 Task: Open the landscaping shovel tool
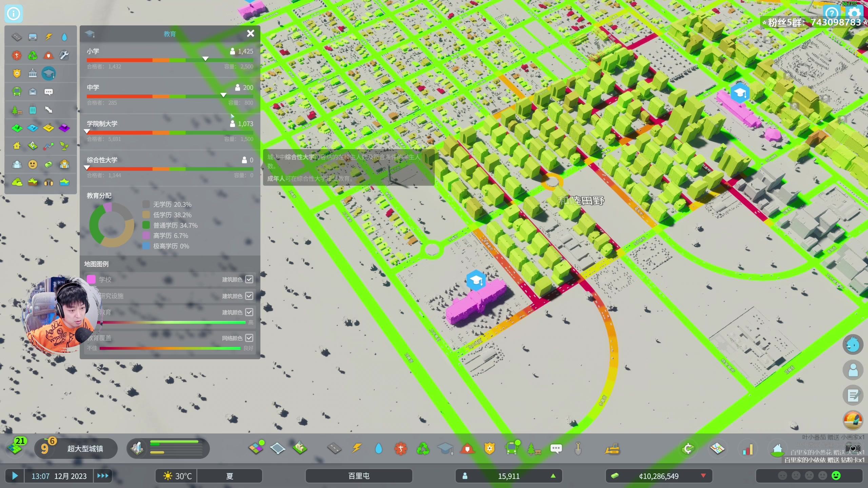pyautogui.click(x=578, y=449)
